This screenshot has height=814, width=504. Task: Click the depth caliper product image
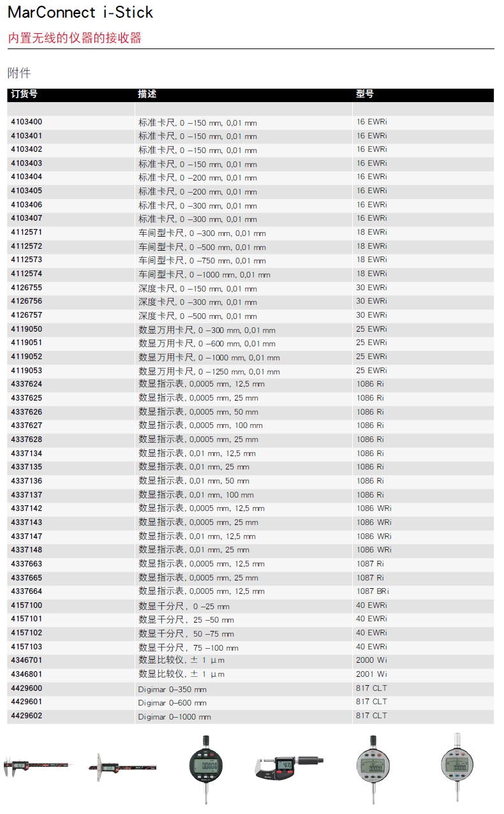point(122,766)
